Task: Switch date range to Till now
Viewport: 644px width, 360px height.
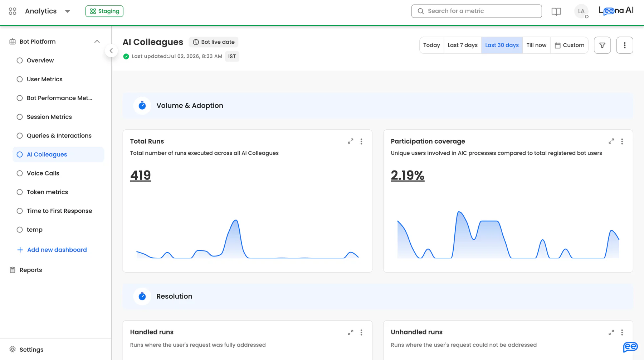Action: click(x=536, y=45)
